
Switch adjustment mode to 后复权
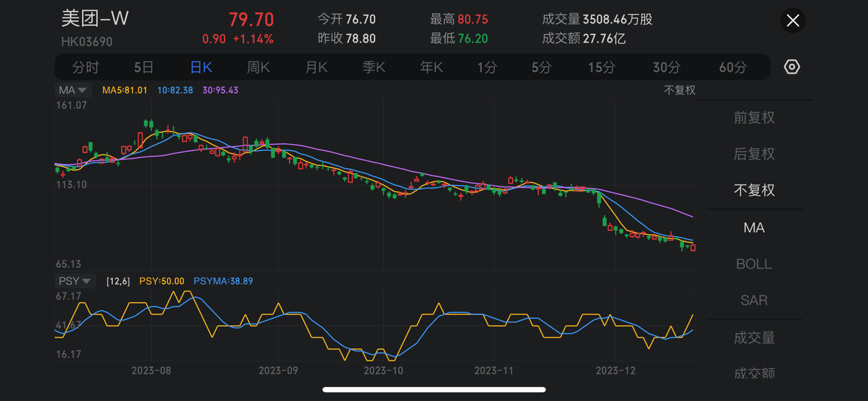[x=753, y=154]
